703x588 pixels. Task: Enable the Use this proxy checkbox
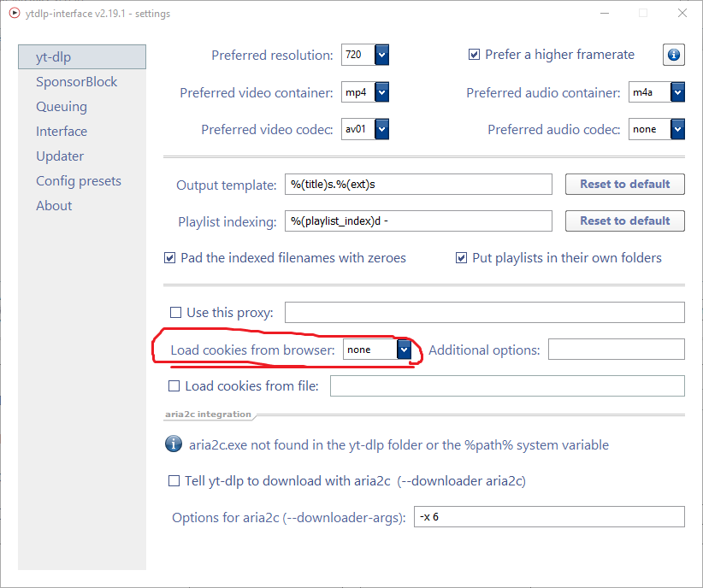[x=176, y=313]
